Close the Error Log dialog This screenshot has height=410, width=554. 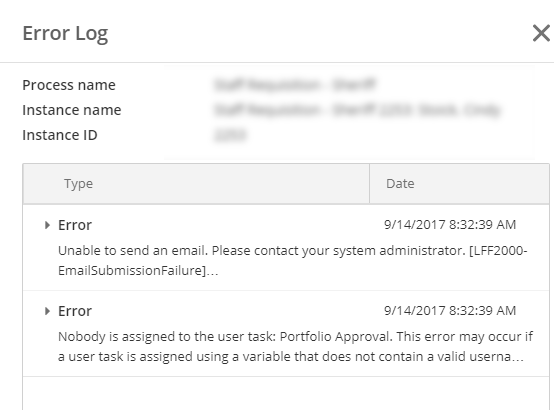point(541,33)
